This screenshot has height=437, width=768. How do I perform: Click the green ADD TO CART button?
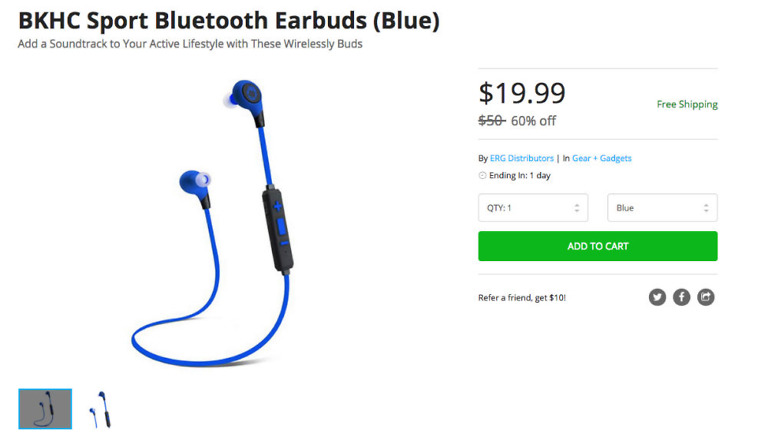[x=598, y=246]
